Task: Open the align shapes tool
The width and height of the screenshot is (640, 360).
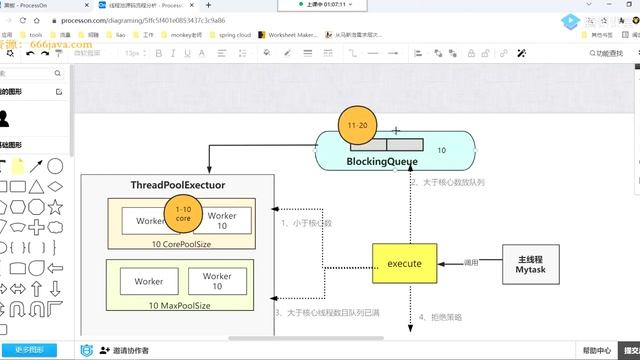Action: [418, 53]
